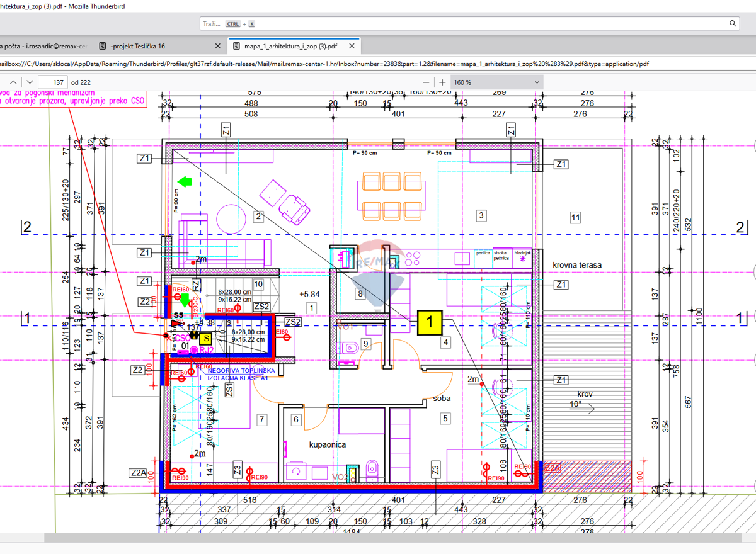
Task: Click the 'NEGORIVA TOPLINSKA' insulation note
Action: (x=241, y=371)
